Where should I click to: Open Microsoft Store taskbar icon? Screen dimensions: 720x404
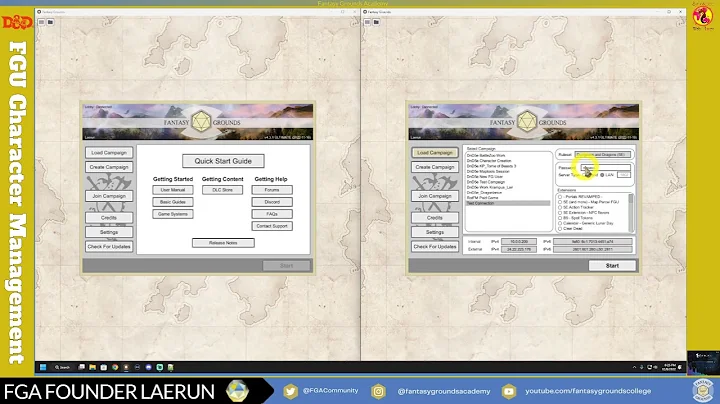pos(104,367)
